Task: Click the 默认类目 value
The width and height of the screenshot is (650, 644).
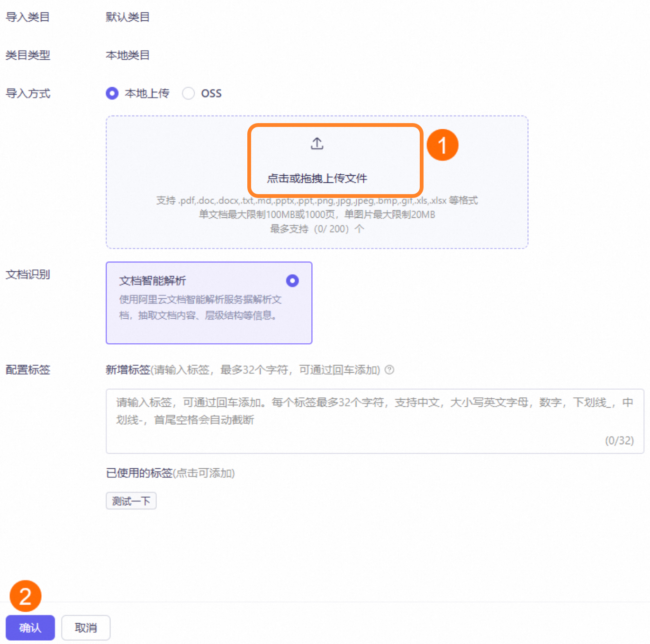Action: [x=128, y=17]
